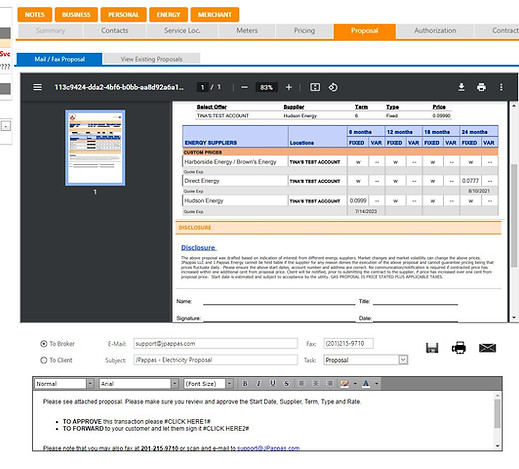The height and width of the screenshot is (469, 519).
Task: Zoom out the PDF with minus icon
Action: (244, 87)
